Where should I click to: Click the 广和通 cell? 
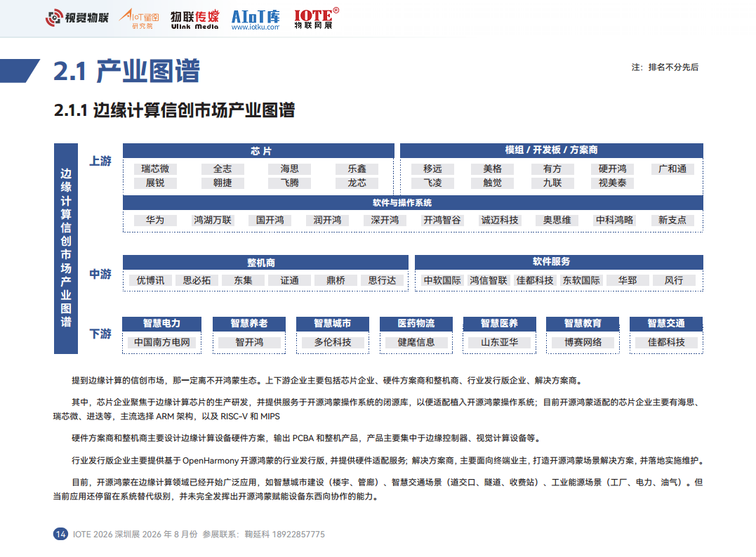click(672, 169)
